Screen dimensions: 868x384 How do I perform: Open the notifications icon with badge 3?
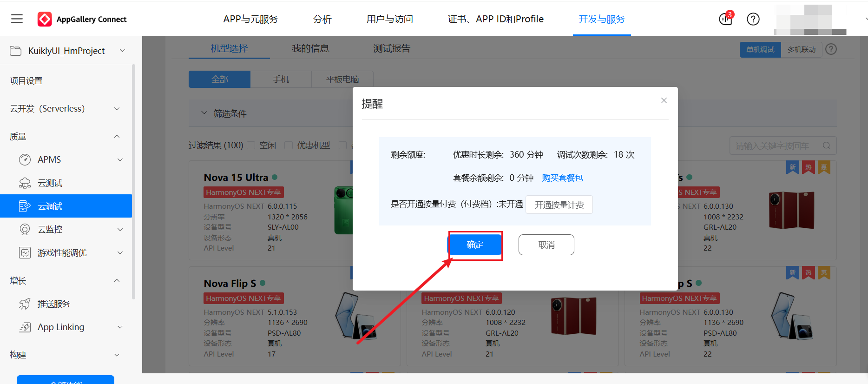[725, 19]
